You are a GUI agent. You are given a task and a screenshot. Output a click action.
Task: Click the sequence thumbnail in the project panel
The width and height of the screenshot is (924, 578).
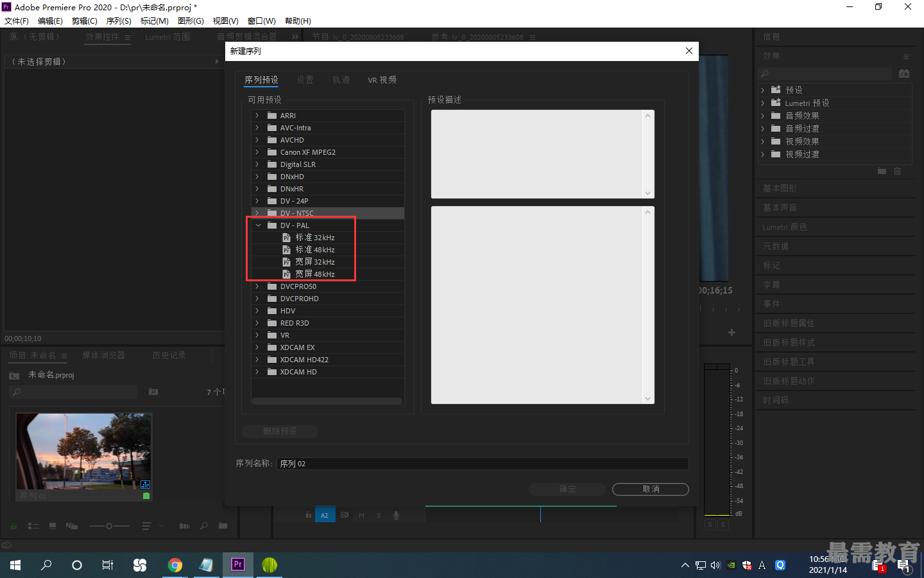pos(83,451)
